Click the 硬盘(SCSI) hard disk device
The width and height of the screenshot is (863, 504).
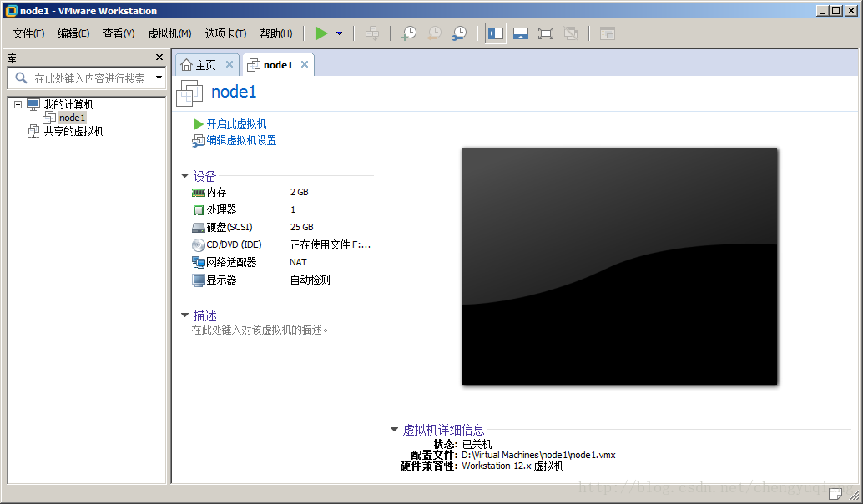(x=229, y=227)
